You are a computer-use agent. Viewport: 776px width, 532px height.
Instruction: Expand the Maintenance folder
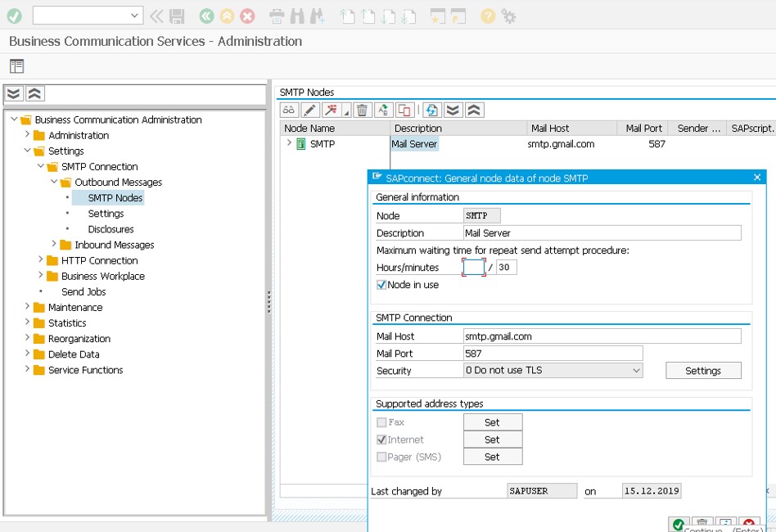click(28, 306)
